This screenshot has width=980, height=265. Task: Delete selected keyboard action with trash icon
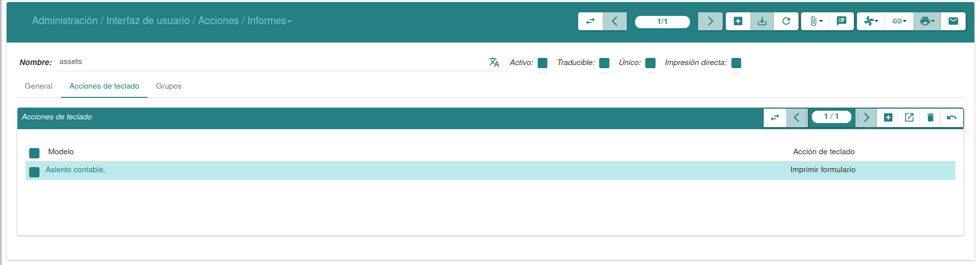[930, 117]
